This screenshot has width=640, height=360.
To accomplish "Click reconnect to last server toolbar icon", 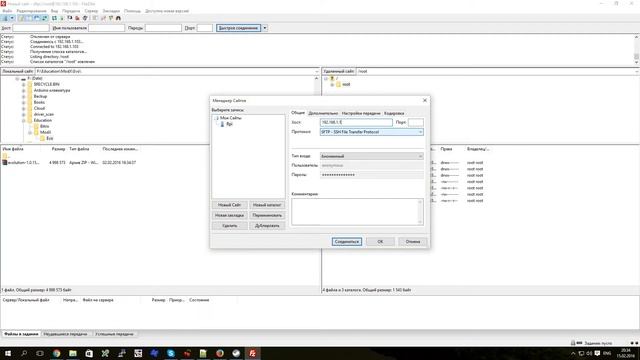I will 85,18.
